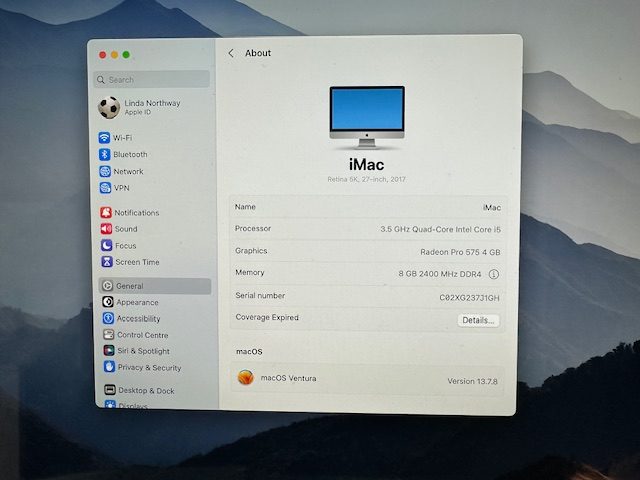Viewport: 640px width, 480px height.
Task: Go back using the chevron arrow
Action: pyautogui.click(x=231, y=53)
